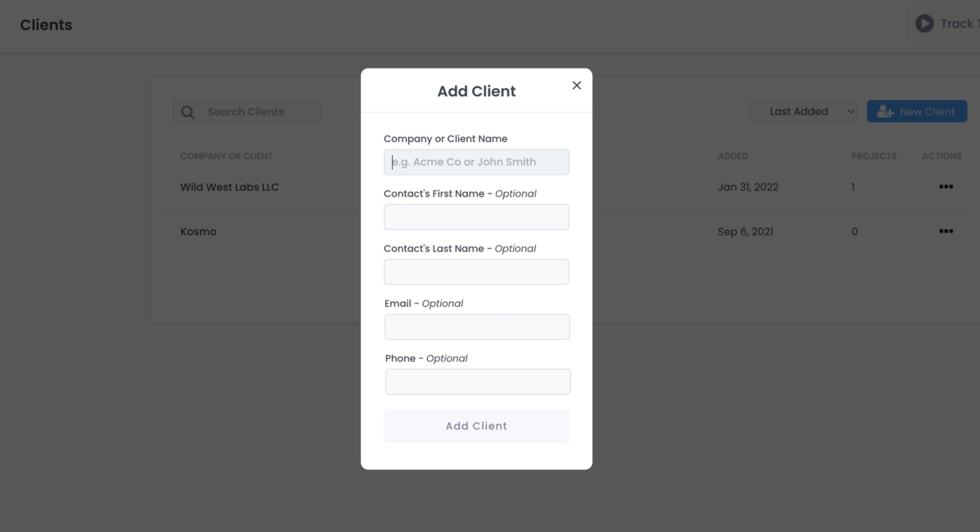This screenshot has width=980, height=532.
Task: Focus the Company or Client Name field
Action: (476, 162)
